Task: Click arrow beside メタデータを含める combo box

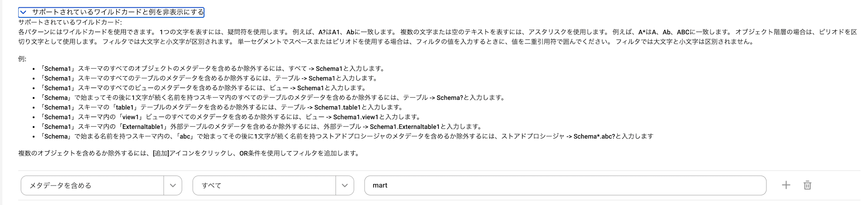Action: pos(173,185)
